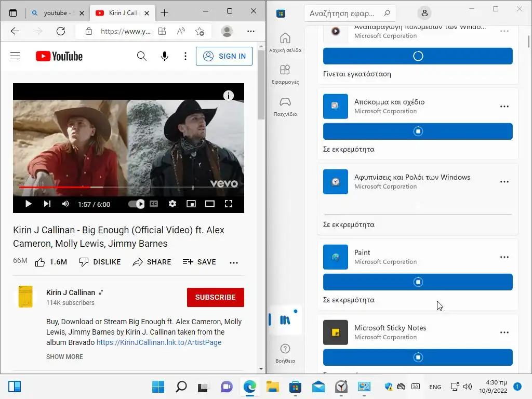Open Edge profile avatar
The image size is (532, 399).
tap(227, 31)
